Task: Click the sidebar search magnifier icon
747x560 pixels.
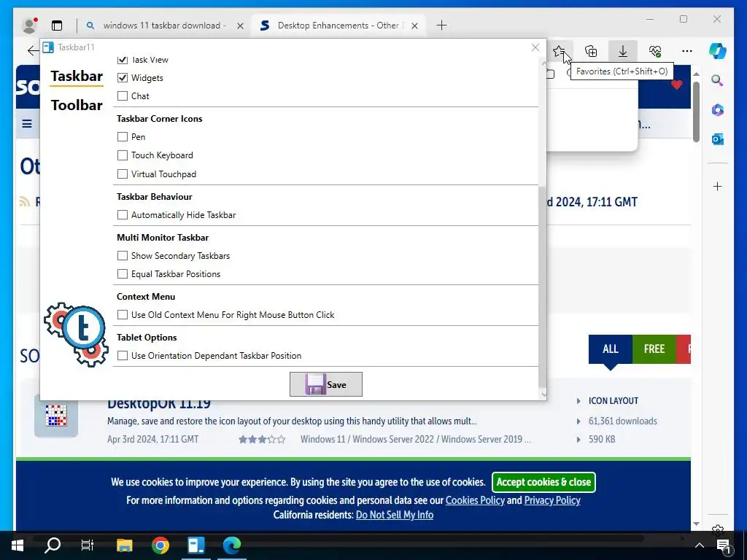Action: 717,80
